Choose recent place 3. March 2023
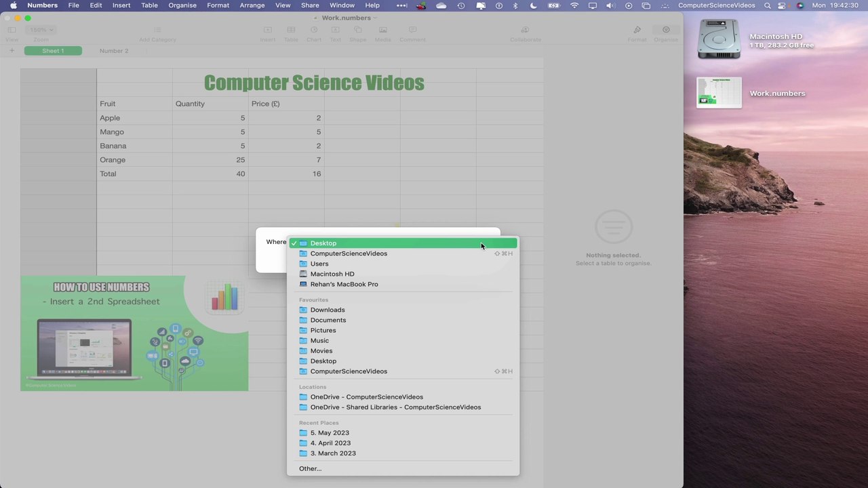This screenshot has height=488, width=868. (403, 453)
